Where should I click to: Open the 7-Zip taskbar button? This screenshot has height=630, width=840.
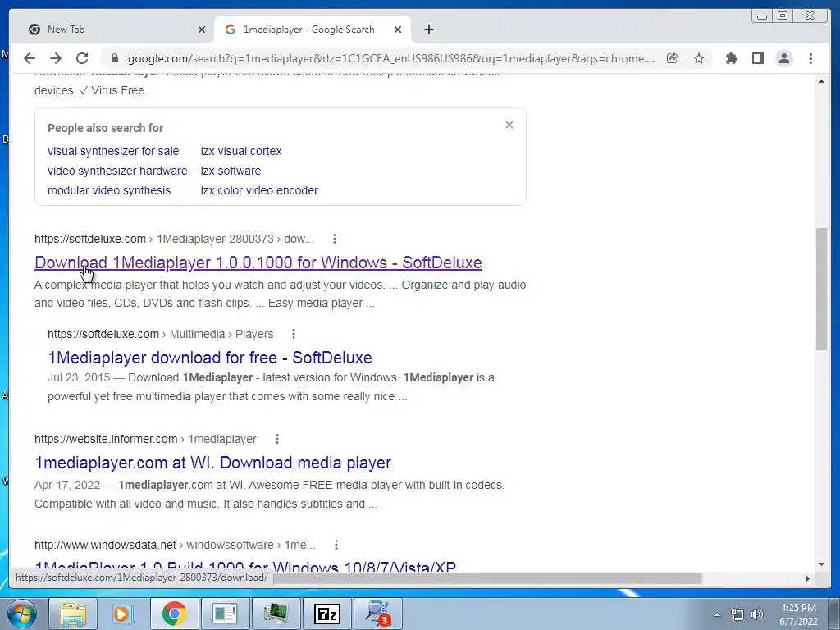(326, 614)
